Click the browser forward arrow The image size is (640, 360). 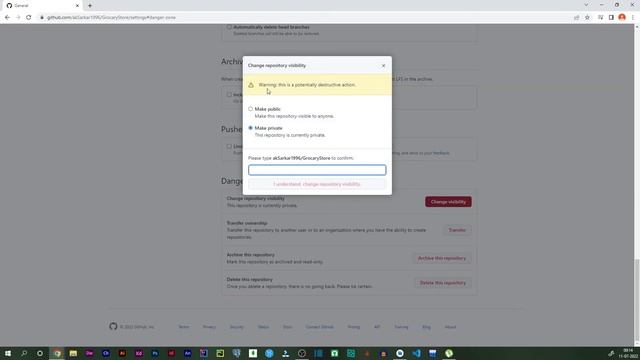tap(18, 18)
